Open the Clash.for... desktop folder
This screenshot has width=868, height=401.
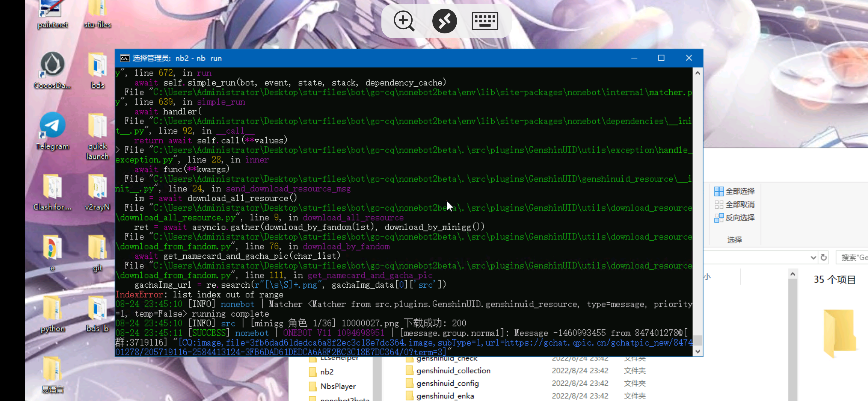click(52, 192)
